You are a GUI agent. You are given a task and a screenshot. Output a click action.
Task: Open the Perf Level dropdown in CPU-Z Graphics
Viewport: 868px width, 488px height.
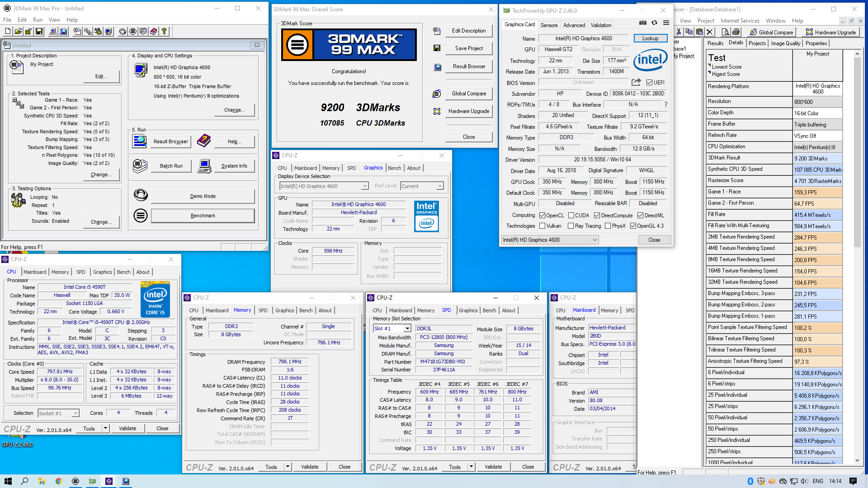click(x=421, y=186)
